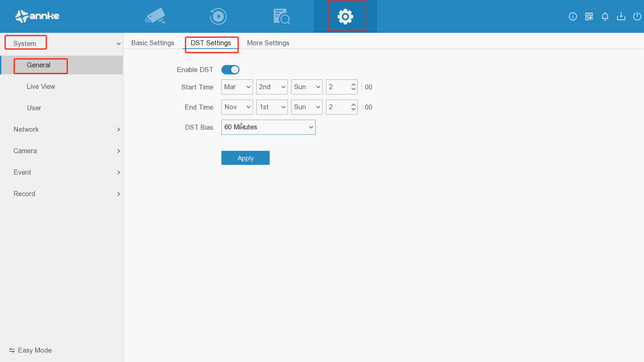This screenshot has height=362, width=644.
Task: Select Live View in the System menu
Action: (41, 87)
